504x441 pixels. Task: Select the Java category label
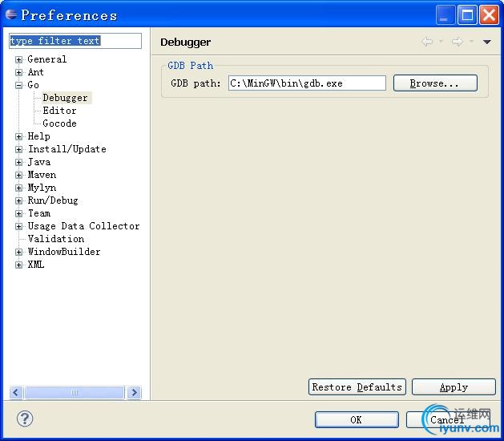pos(39,162)
